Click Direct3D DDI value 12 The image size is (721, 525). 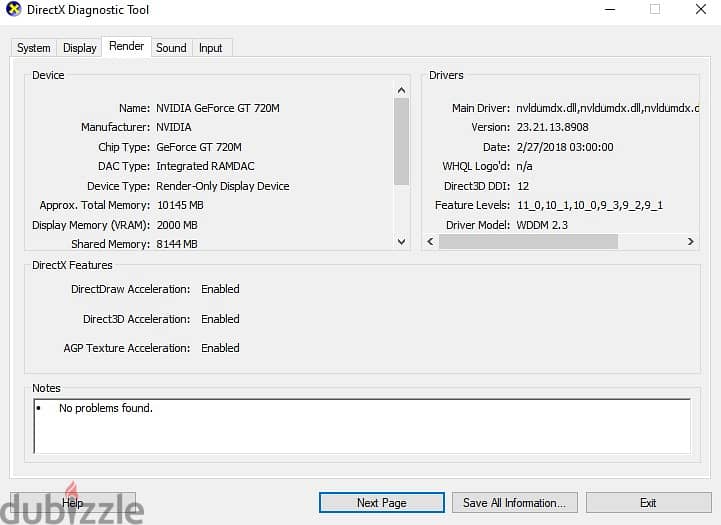[523, 186]
